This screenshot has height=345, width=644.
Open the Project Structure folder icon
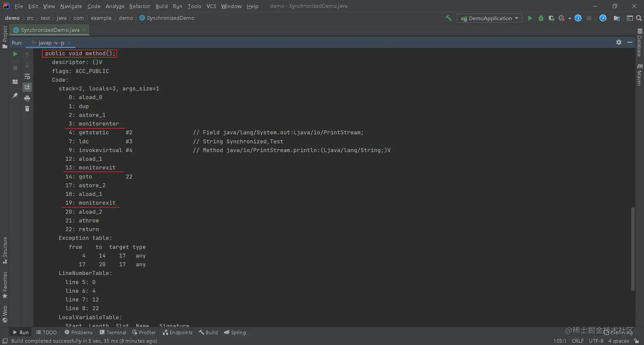click(617, 18)
